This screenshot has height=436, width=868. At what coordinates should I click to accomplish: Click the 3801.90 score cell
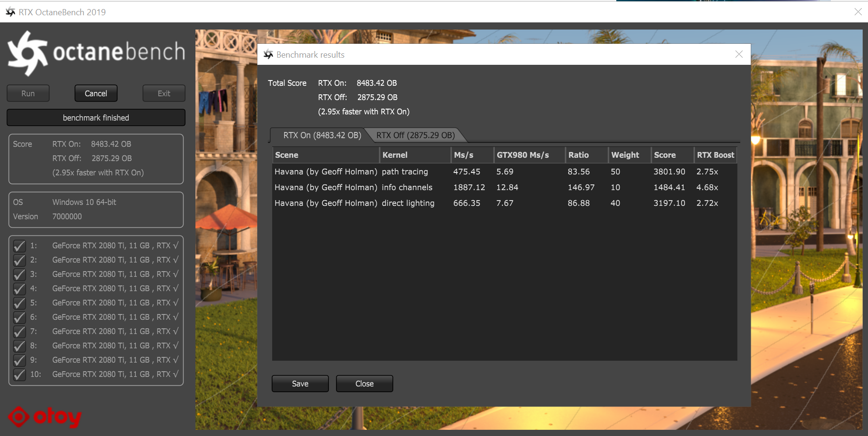tap(669, 172)
